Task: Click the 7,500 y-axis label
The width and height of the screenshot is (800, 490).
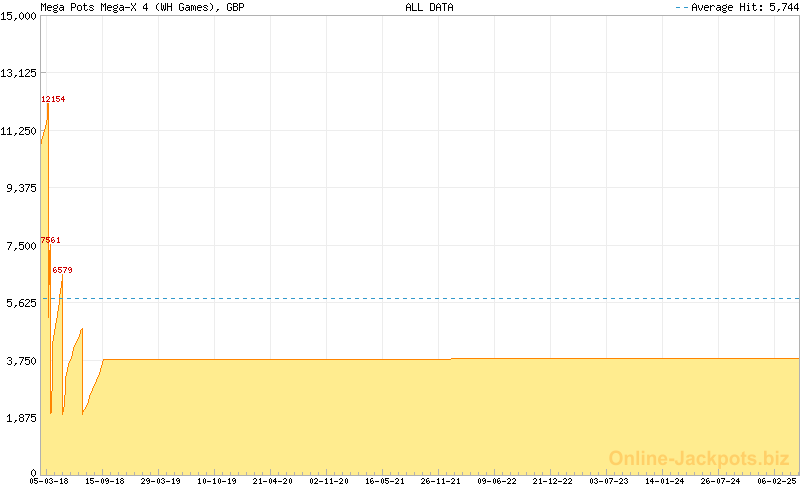Action: tap(21, 245)
